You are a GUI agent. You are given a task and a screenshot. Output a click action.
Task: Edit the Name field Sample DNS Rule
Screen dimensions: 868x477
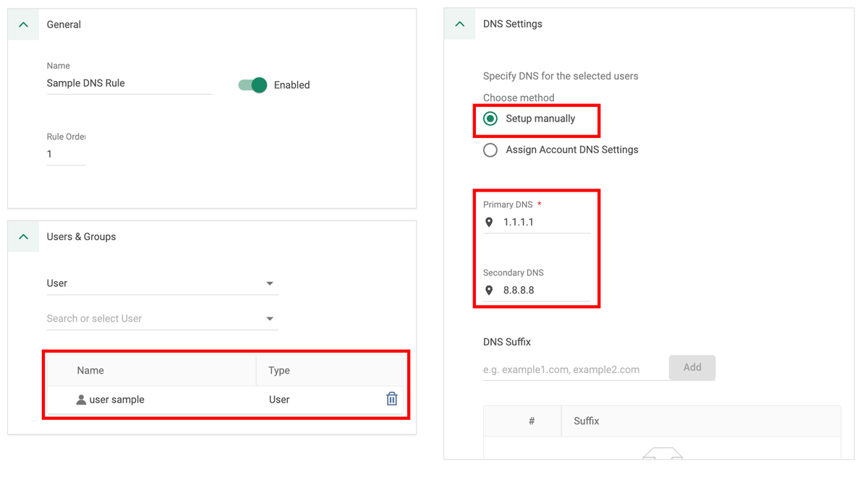[x=129, y=83]
